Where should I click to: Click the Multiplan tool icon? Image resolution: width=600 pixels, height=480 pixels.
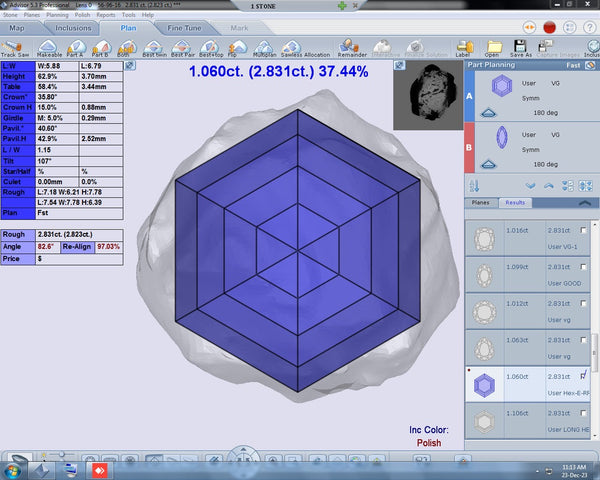click(264, 46)
